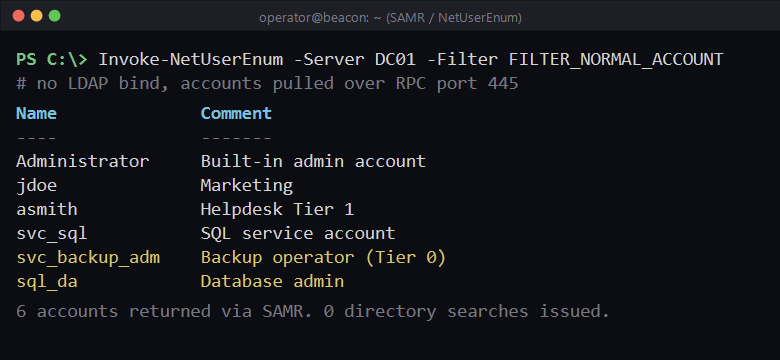Click the 'Comment' column header
The image size is (780, 360).
click(236, 113)
